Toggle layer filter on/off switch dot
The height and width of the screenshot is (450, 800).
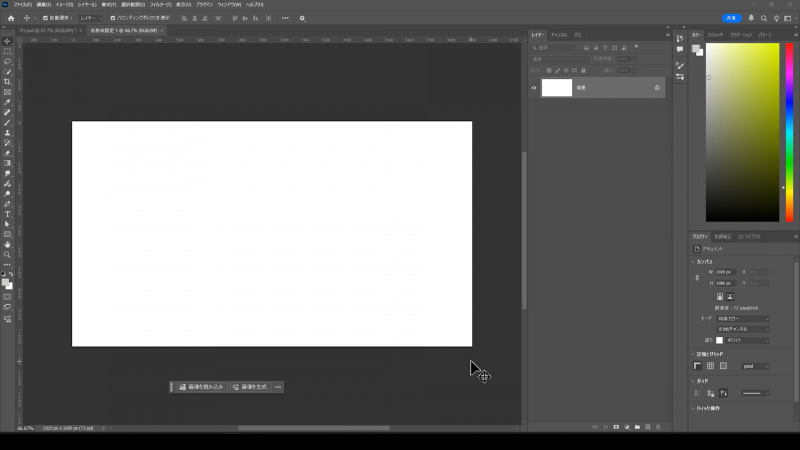pyautogui.click(x=636, y=47)
